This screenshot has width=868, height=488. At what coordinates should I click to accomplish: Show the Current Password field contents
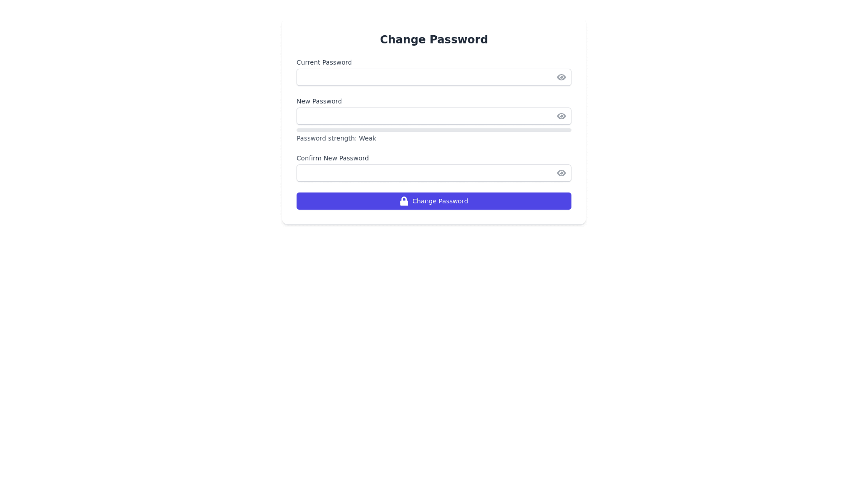coord(561,77)
